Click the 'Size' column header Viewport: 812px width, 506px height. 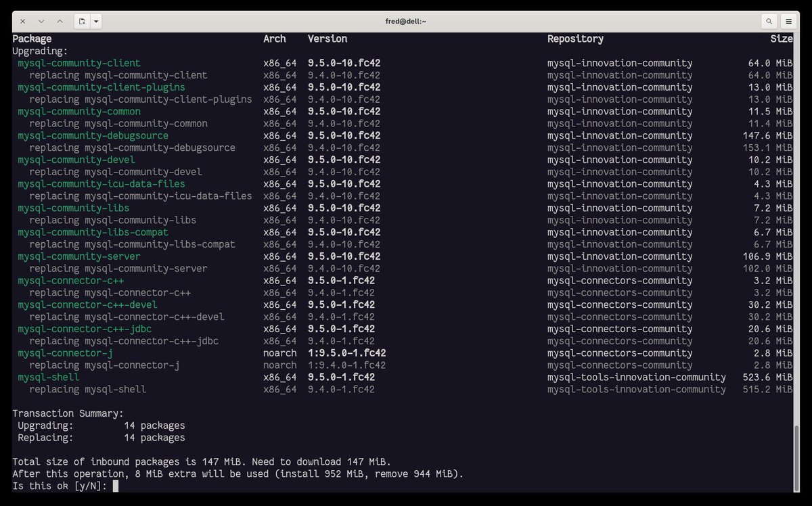pos(782,39)
